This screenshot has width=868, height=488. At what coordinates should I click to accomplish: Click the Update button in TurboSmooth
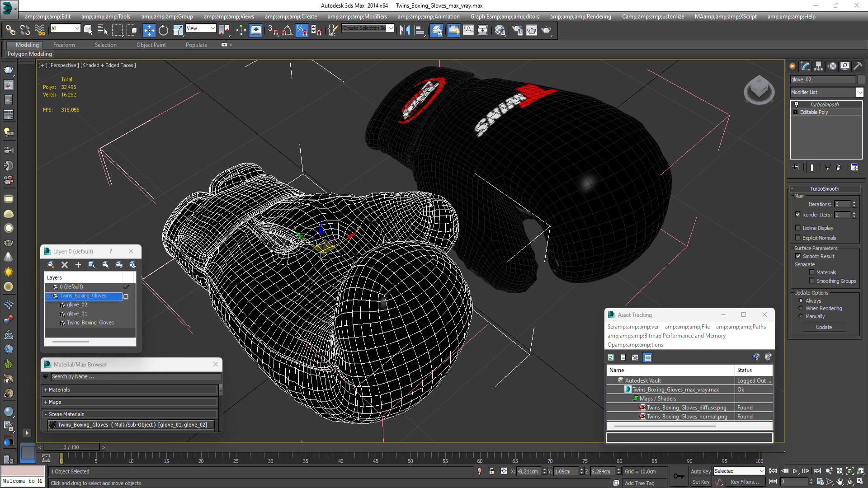pyautogui.click(x=824, y=327)
